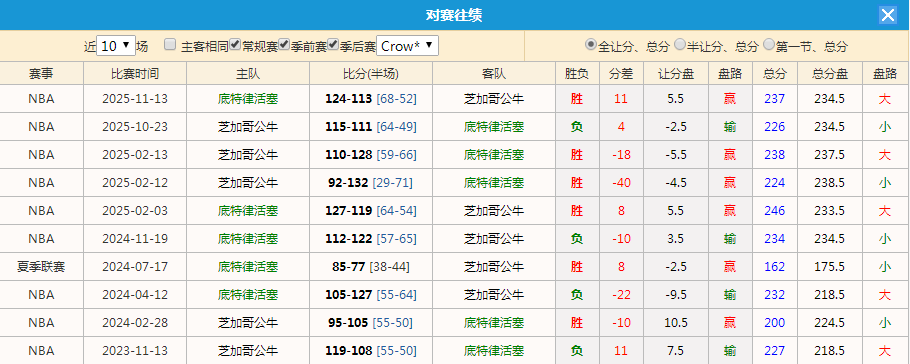Click the 让分盘 column header
The image size is (910, 364).
point(676,73)
